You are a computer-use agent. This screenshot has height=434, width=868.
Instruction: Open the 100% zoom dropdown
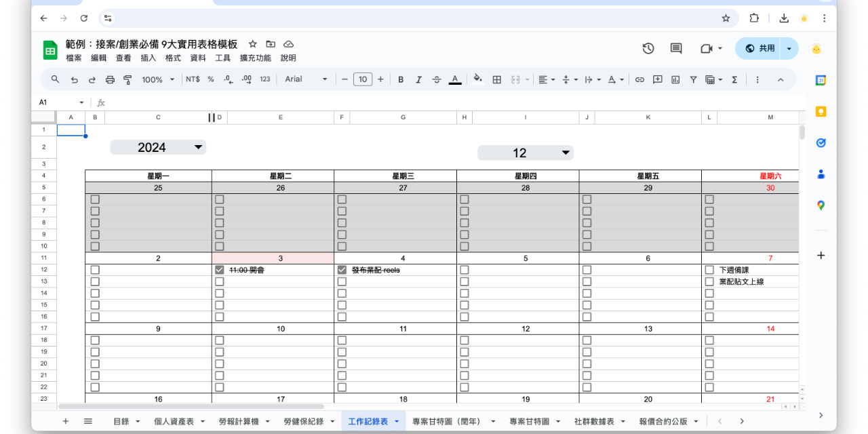pos(158,79)
